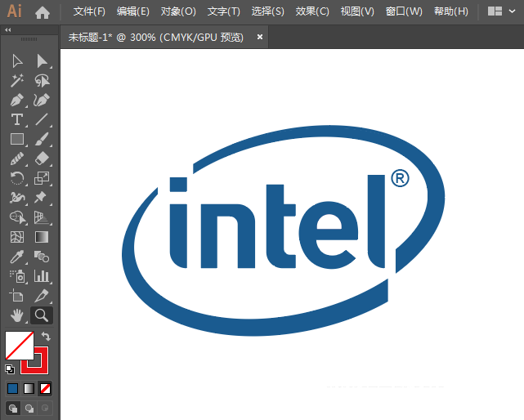This screenshot has height=420, width=524.
Task: Select the Zoom magnifier tool
Action: click(x=42, y=315)
